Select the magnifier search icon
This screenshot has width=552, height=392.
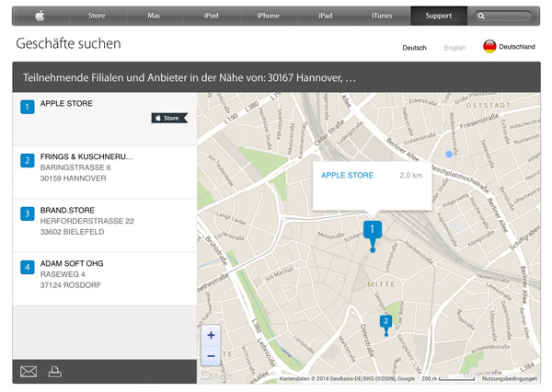coord(481,17)
